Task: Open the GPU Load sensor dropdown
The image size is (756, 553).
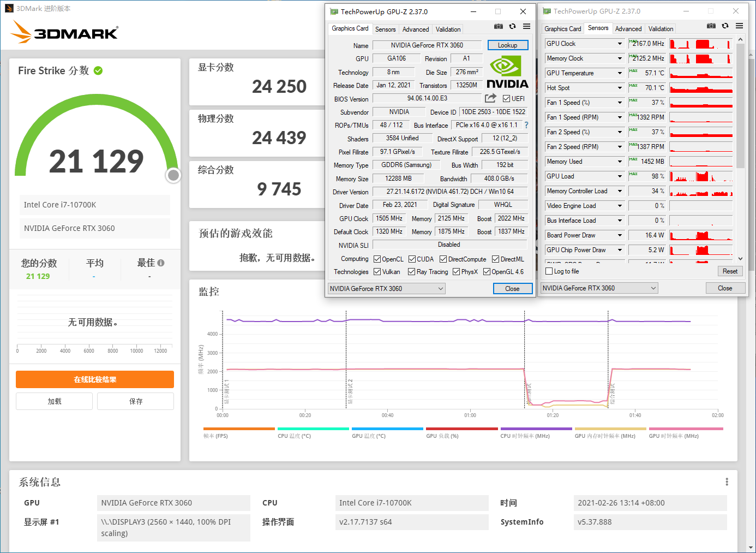Action: (x=620, y=176)
